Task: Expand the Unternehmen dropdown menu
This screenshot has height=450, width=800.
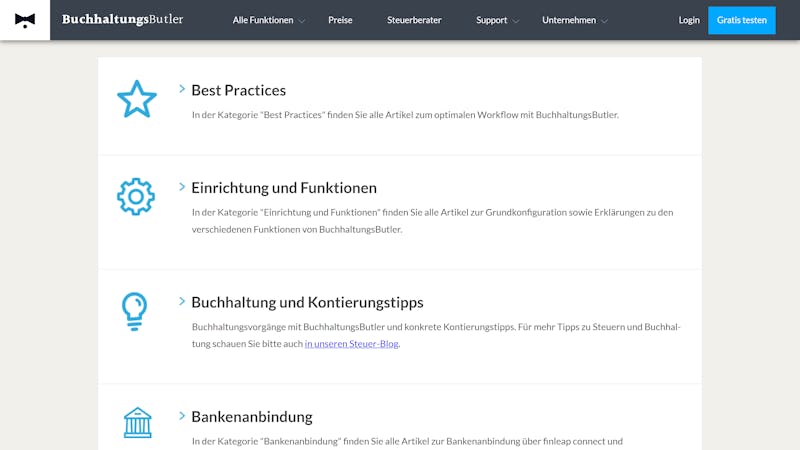Action: click(x=574, y=20)
